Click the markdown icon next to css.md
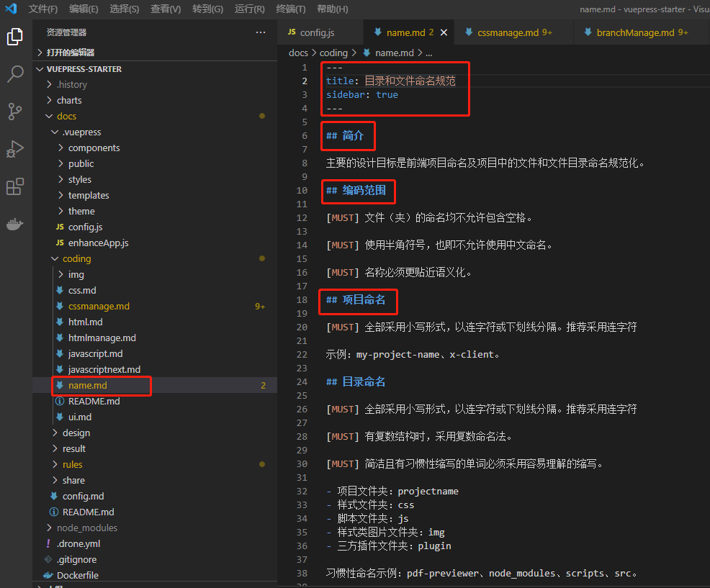The image size is (710, 588). (59, 290)
